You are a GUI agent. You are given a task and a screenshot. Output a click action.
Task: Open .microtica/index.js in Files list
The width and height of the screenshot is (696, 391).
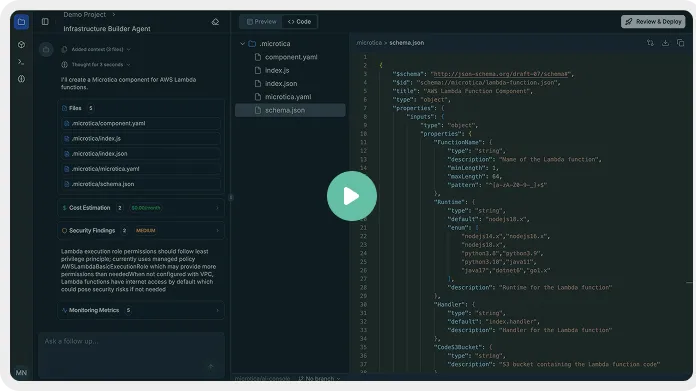tap(141, 138)
